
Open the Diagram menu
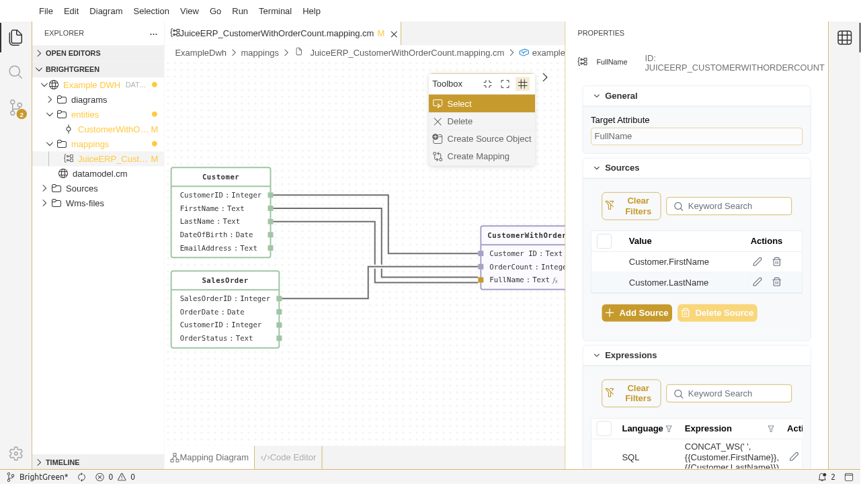[x=106, y=11]
